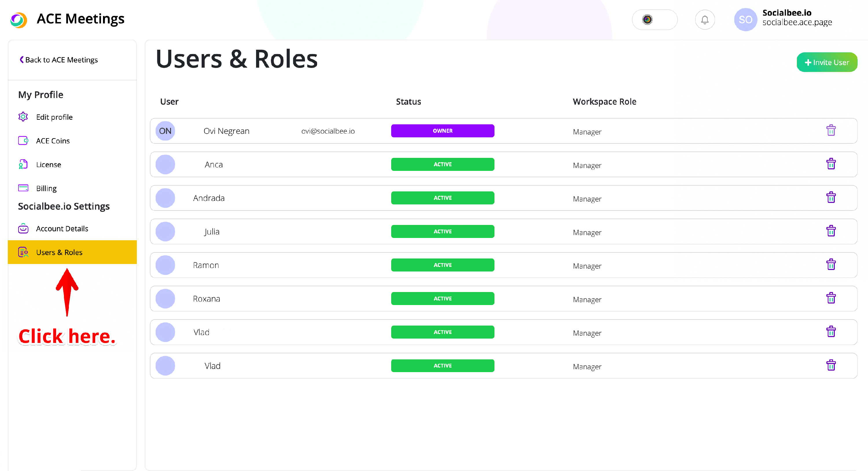Click trash icon in Ramon's row
This screenshot has height=471, width=868.
831,265
